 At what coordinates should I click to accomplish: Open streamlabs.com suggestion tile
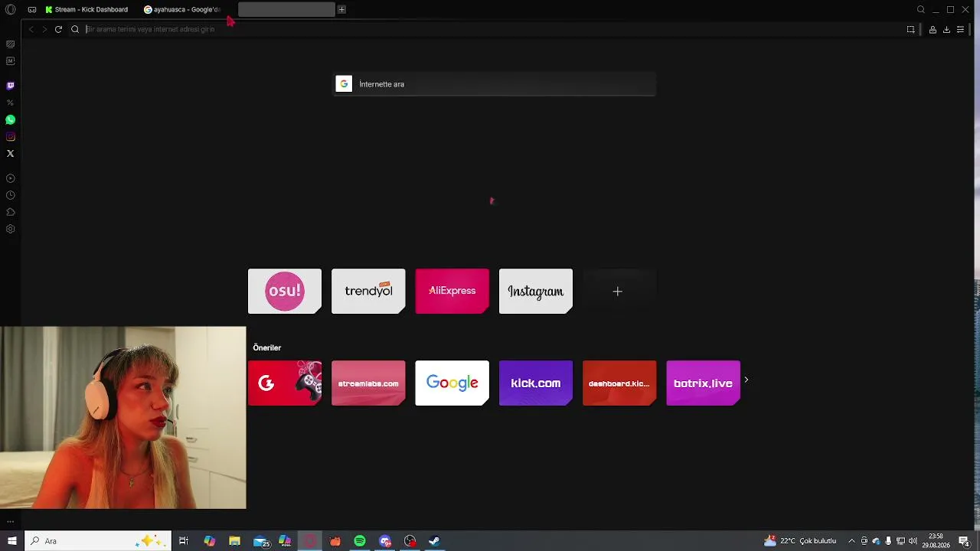point(368,383)
